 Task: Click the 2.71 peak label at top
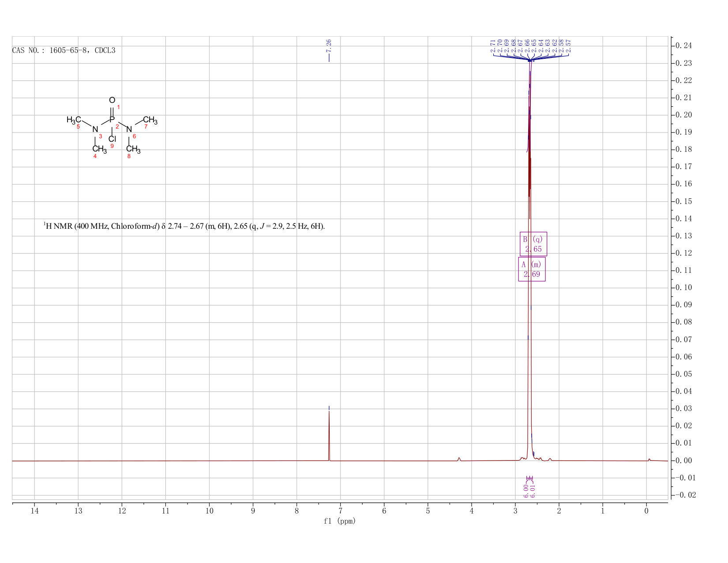493,45
